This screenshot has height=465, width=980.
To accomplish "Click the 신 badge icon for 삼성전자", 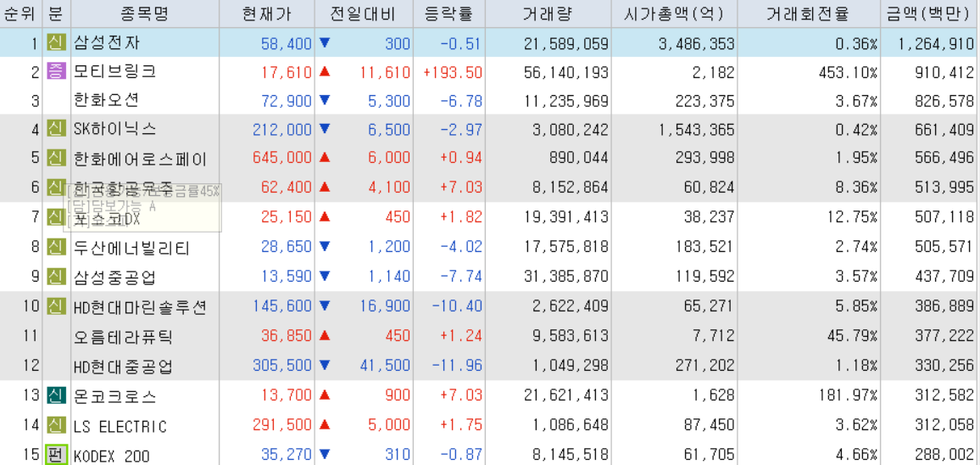I will [56, 43].
